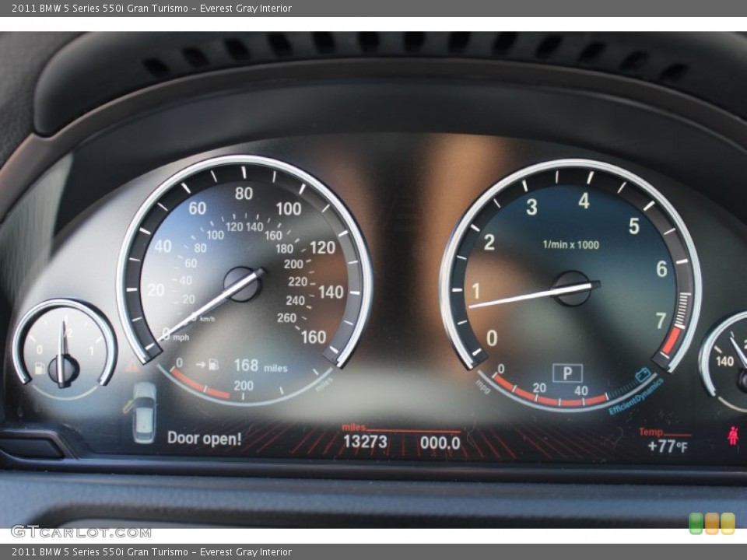Click the 20 mark on speedometer outer ring
The image size is (747, 560).
pyautogui.click(x=156, y=290)
